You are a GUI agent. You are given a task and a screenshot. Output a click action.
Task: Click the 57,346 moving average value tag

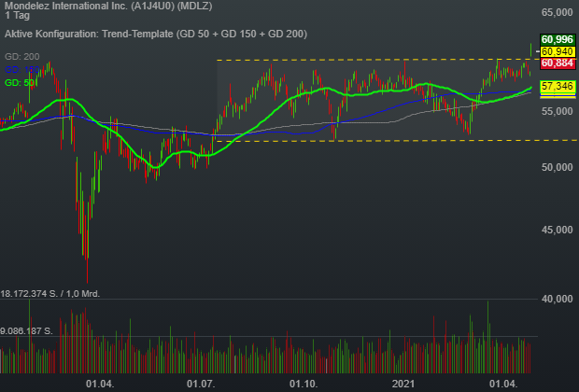[558, 87]
